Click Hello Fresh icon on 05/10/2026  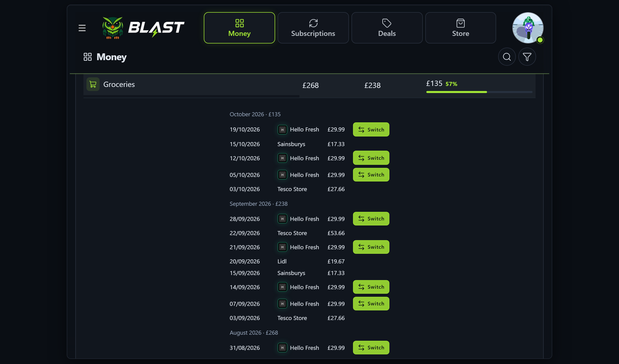tap(282, 175)
